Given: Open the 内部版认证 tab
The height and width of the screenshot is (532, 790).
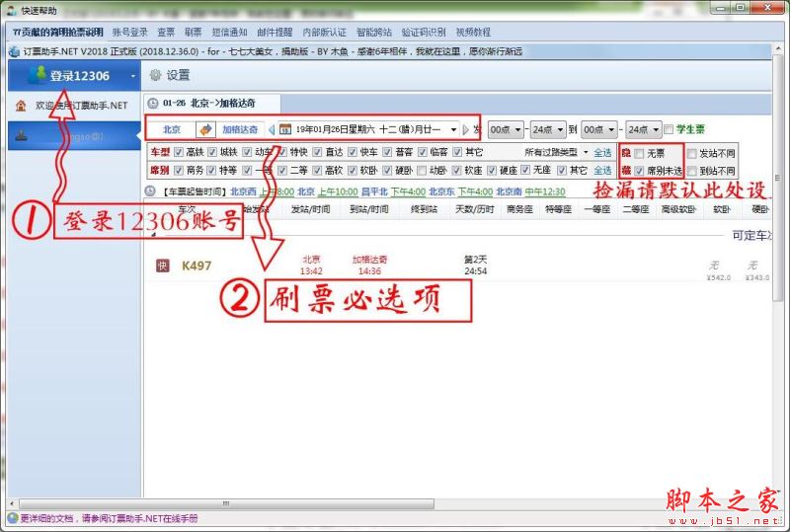Looking at the screenshot, I should pos(325,32).
